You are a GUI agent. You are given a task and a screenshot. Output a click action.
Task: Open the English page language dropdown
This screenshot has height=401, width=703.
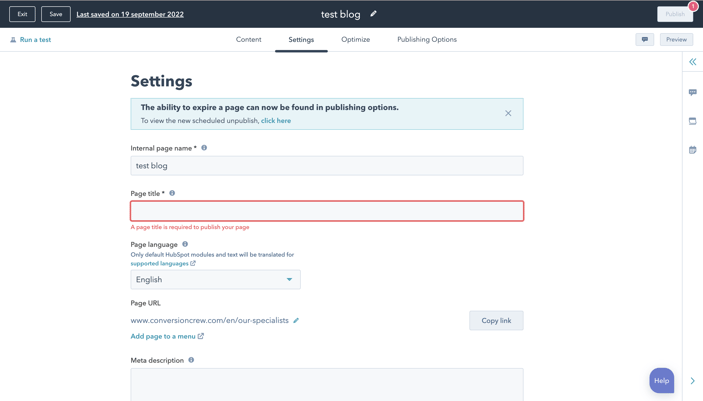point(215,279)
